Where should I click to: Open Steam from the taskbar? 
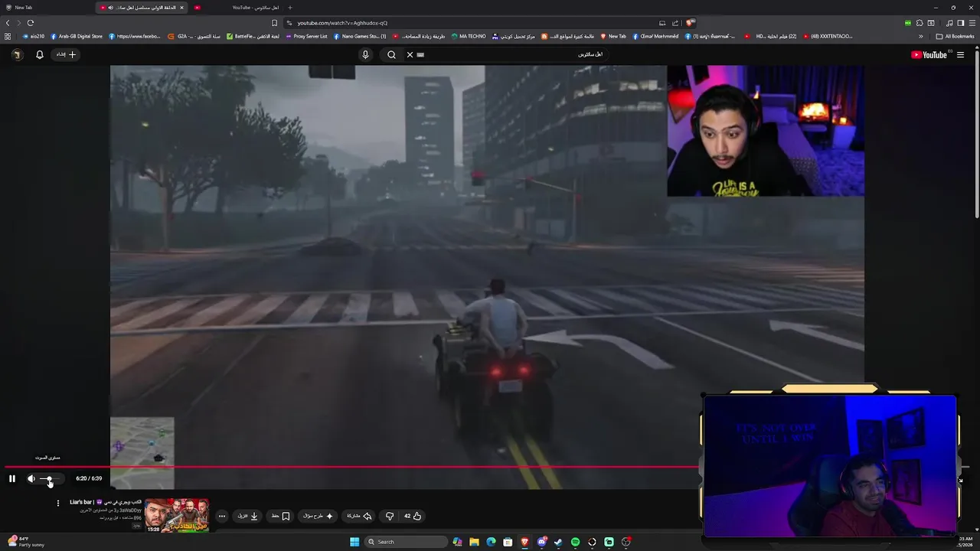(558, 542)
